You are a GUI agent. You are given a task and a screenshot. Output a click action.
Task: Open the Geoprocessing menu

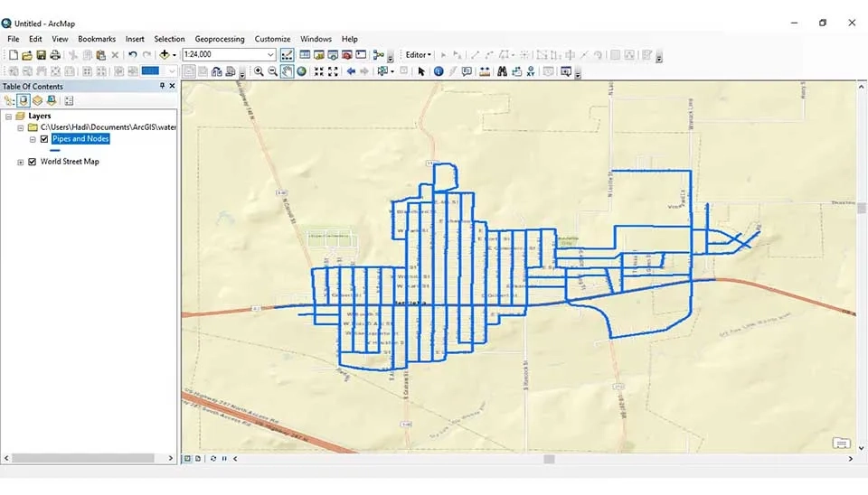point(220,39)
